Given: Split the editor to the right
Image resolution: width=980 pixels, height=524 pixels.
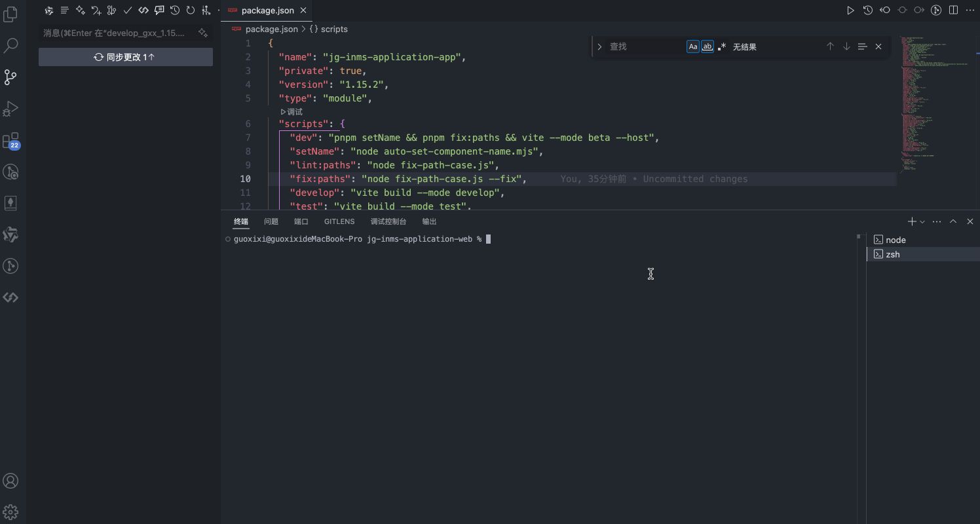Looking at the screenshot, I should pos(953,10).
